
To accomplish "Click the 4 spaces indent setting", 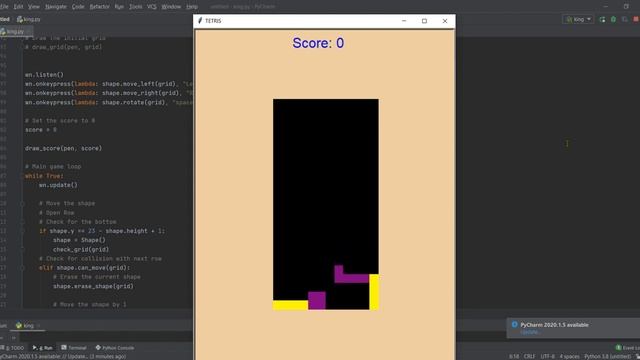I will click(569, 356).
